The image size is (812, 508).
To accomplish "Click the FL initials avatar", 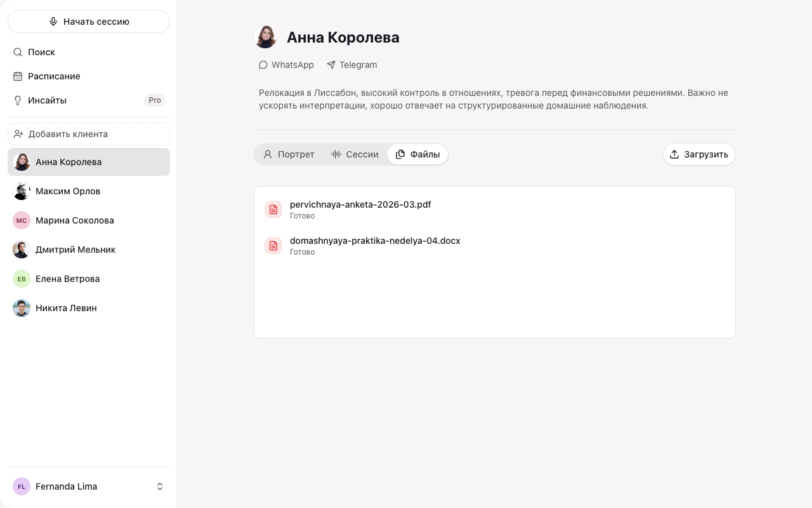I will click(22, 486).
